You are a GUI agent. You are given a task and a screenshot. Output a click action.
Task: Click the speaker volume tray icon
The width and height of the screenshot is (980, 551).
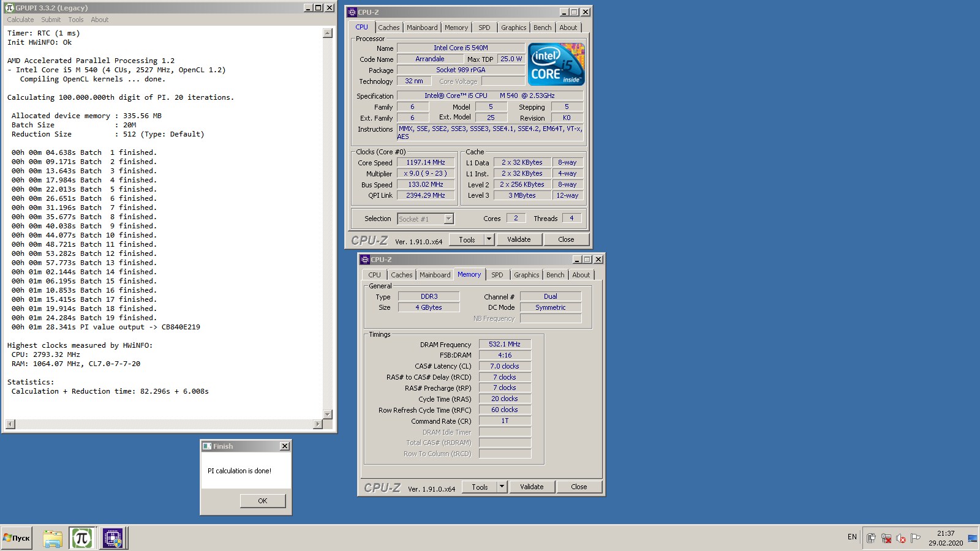point(900,538)
